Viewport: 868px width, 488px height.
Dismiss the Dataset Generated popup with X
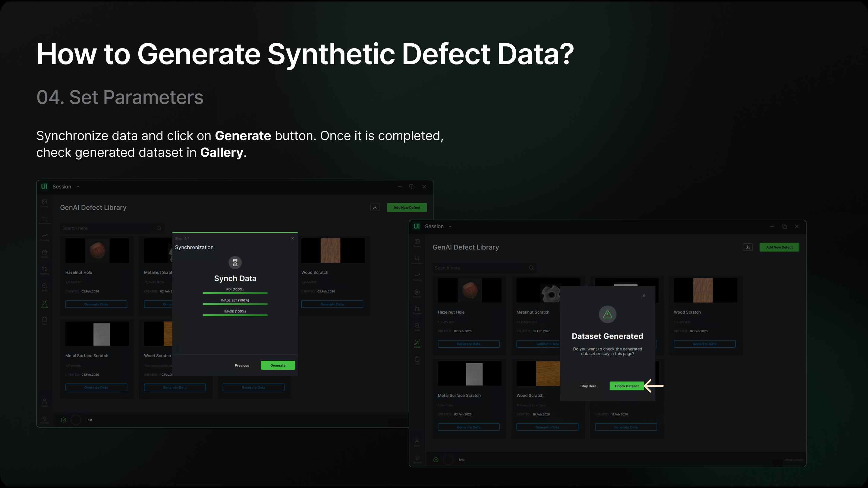pos(643,296)
